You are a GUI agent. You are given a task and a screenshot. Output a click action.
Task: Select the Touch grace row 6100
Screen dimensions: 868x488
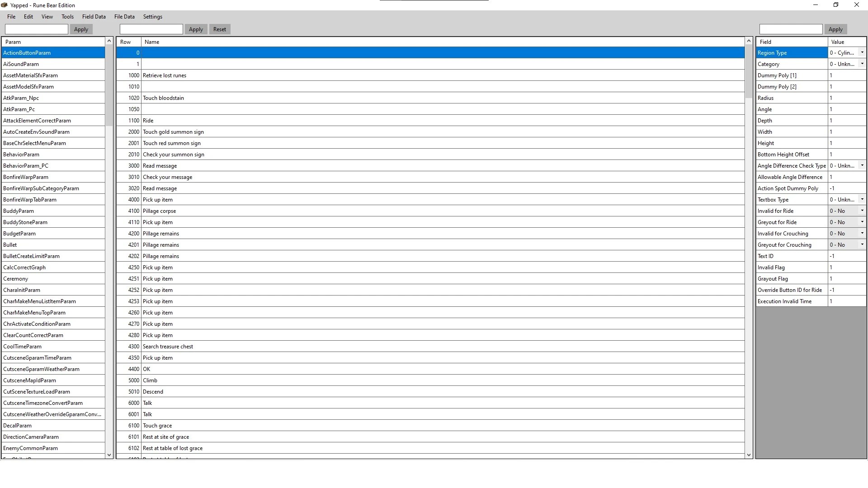[430, 426]
